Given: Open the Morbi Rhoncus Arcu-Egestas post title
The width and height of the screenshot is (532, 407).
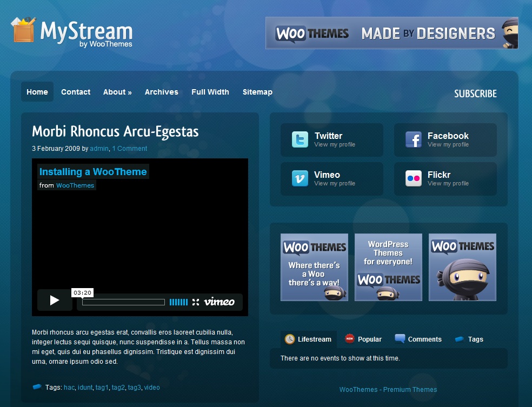Looking at the screenshot, I should tap(115, 131).
